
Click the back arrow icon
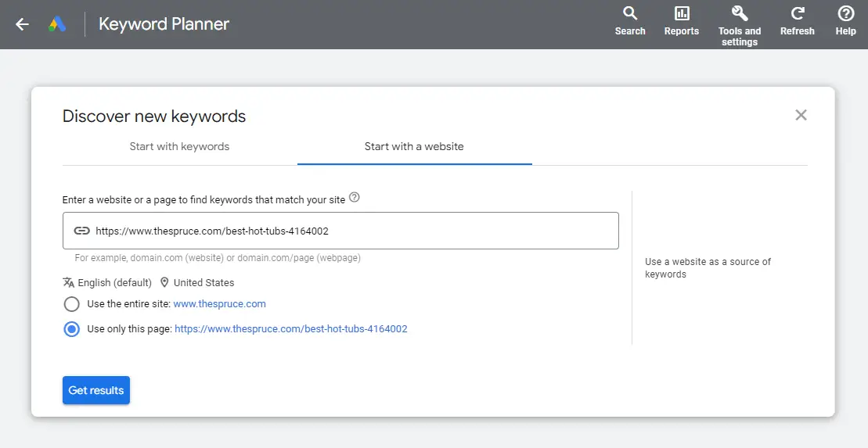pos(22,23)
